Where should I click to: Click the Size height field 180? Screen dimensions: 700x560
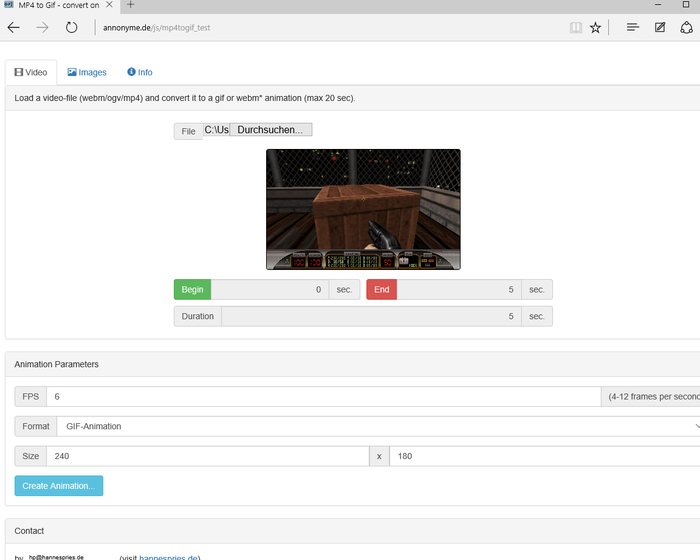pos(545,456)
